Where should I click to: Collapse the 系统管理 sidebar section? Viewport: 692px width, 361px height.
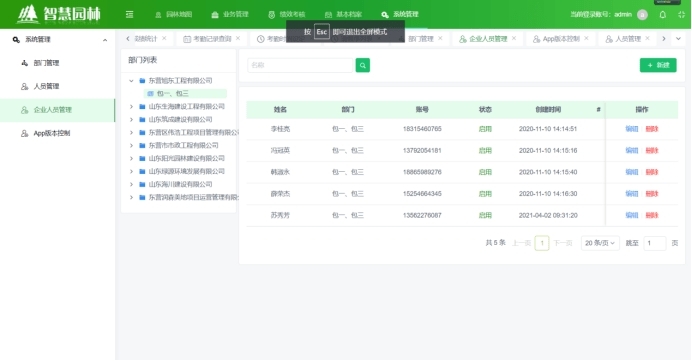tap(105, 40)
